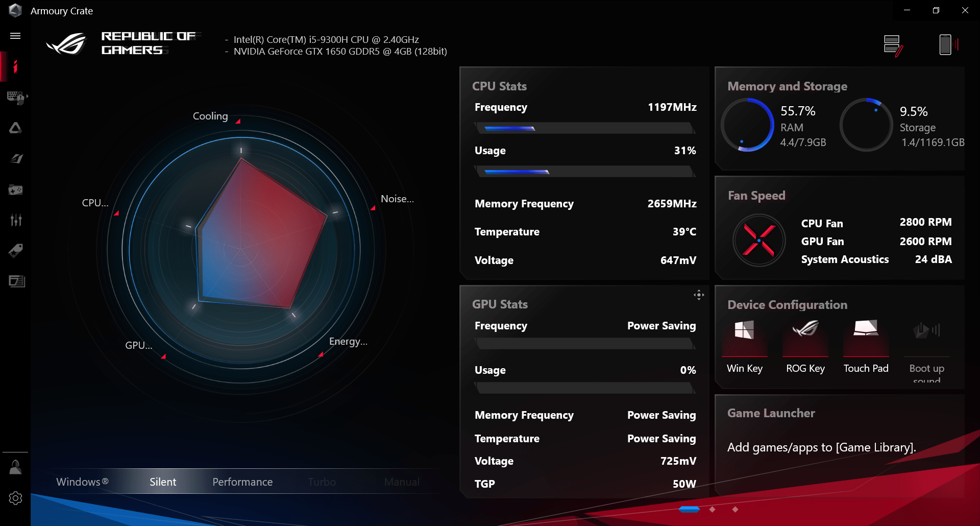Click the 2800 RPM CPU Fan value
The width and height of the screenshot is (980, 526).
[x=925, y=222]
